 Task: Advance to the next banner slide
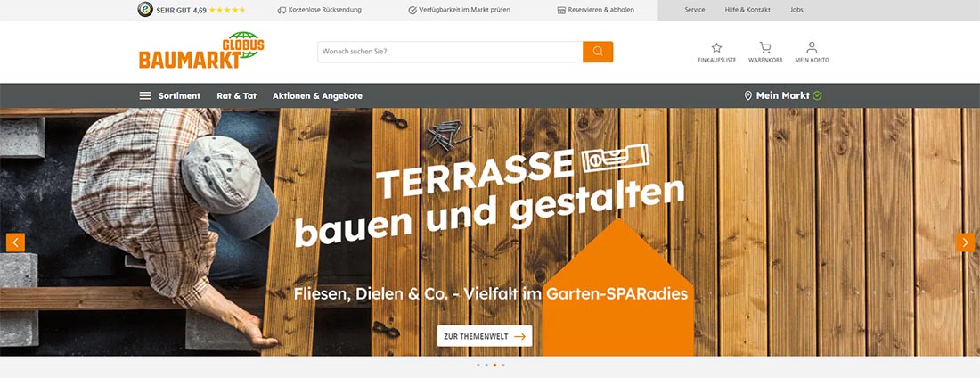965,242
